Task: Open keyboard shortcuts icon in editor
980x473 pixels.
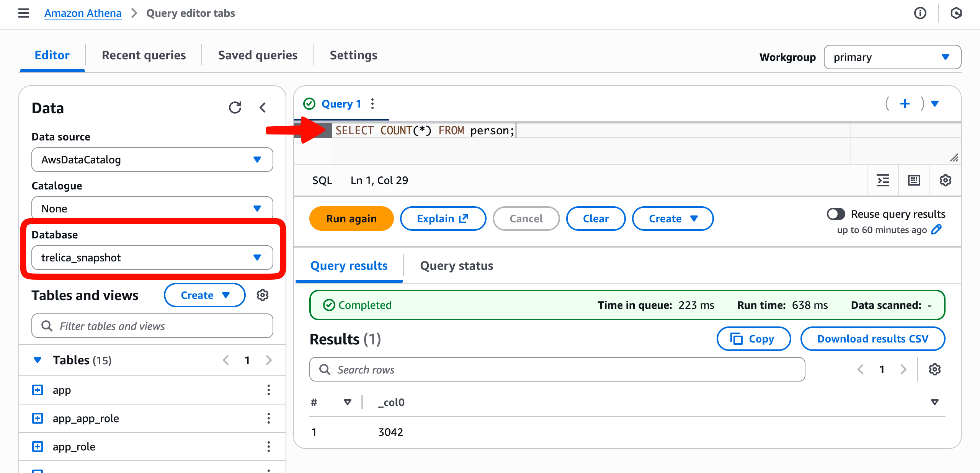Action: coord(914,180)
